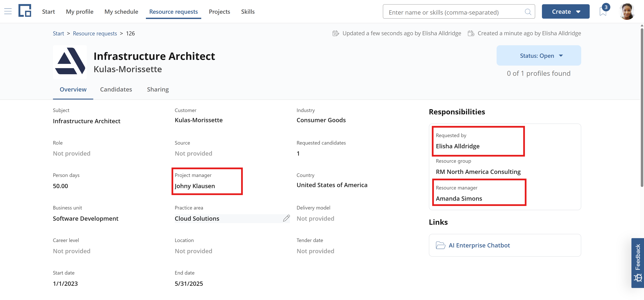
Task: Open the Feedback side button
Action: [638, 263]
